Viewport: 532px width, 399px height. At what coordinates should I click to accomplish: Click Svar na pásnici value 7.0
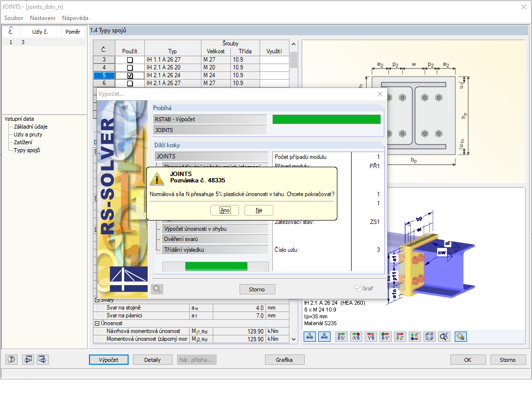click(240, 315)
